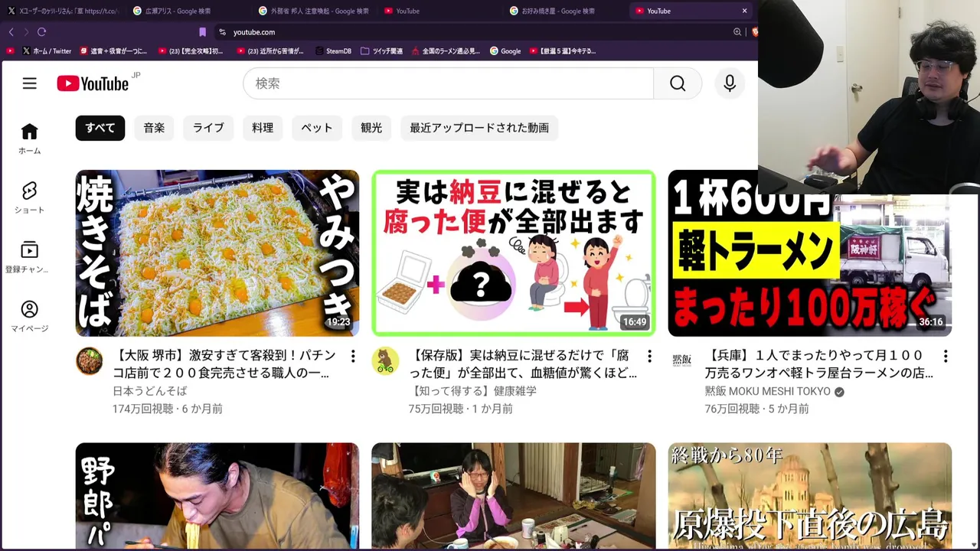Open the 日本うどんそば channel name link
This screenshot has width=980, height=551.
coord(150,391)
